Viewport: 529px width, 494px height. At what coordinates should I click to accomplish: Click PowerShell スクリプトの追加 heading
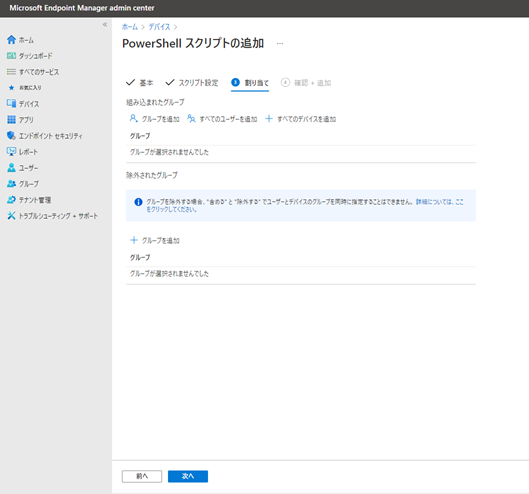pos(193,43)
